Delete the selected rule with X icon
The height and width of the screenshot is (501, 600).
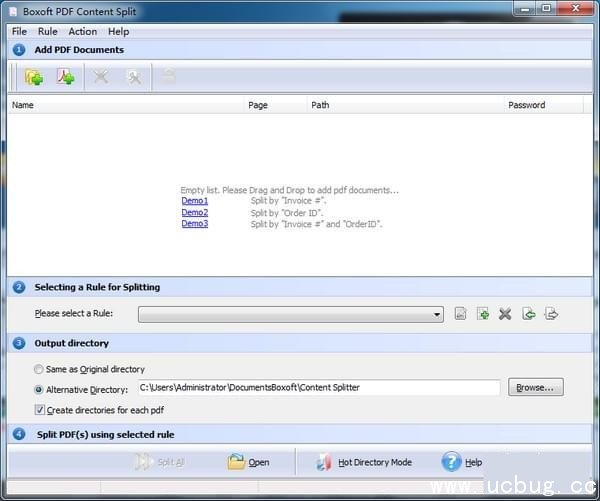505,314
